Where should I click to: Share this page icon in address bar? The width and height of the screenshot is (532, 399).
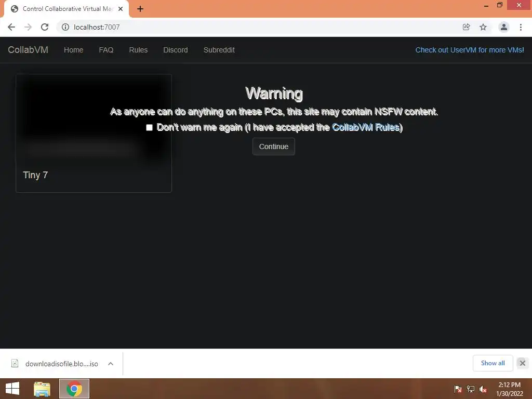466,27
